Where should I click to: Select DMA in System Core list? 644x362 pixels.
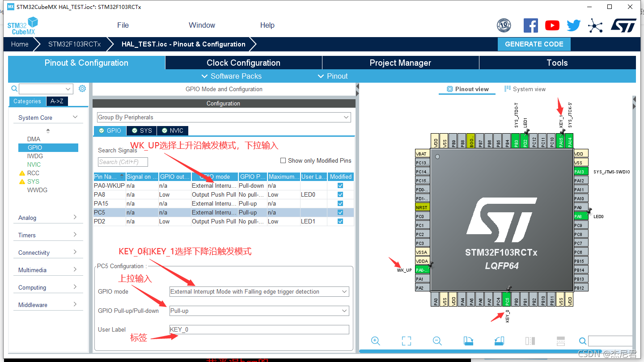coord(34,139)
